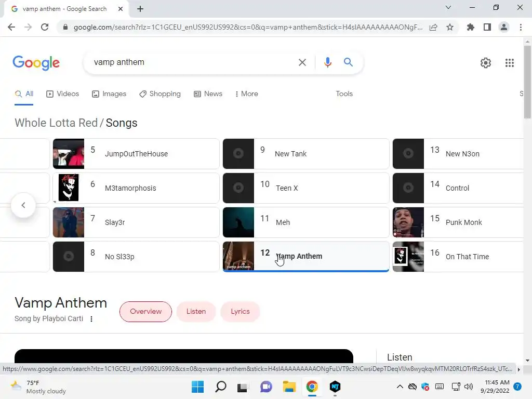
Task: Select the JumpOutTheHouse song
Action: (136, 154)
